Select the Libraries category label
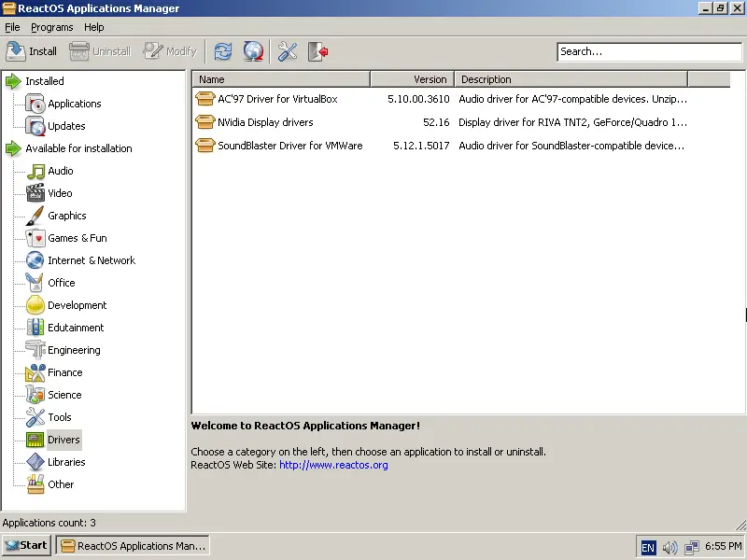The image size is (747, 560). [x=66, y=461]
